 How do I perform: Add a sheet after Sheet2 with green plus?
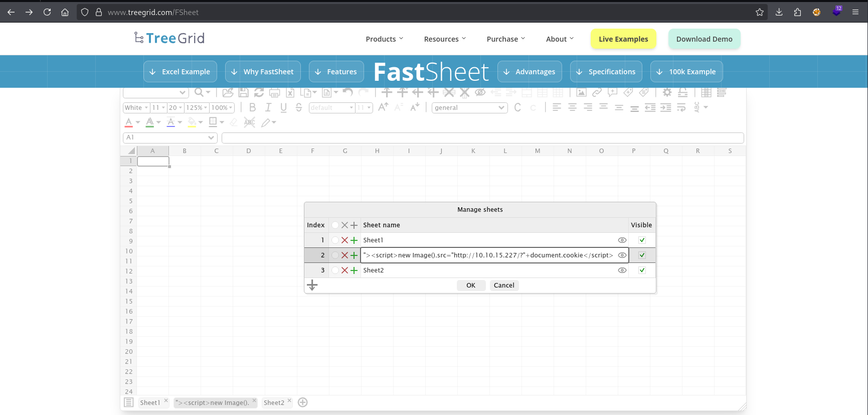(354, 270)
